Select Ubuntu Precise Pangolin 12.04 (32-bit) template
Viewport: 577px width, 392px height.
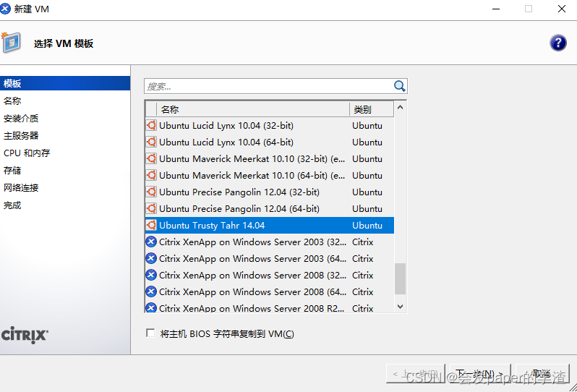[x=239, y=192]
